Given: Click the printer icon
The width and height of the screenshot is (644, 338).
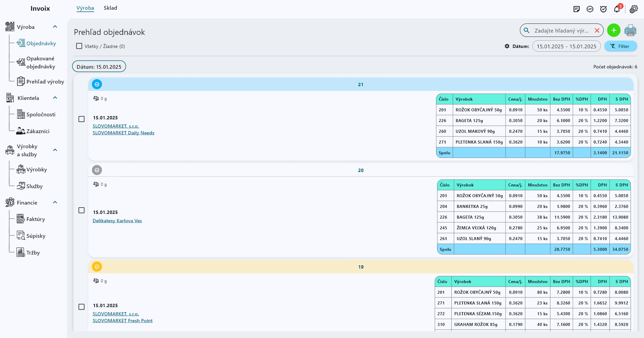Looking at the screenshot, I should pos(630,31).
